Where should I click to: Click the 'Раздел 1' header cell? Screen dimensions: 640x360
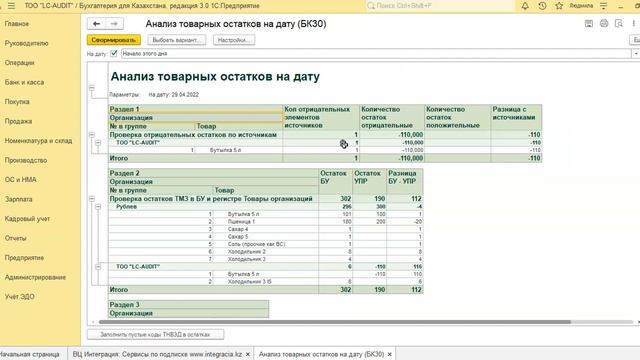196,109
